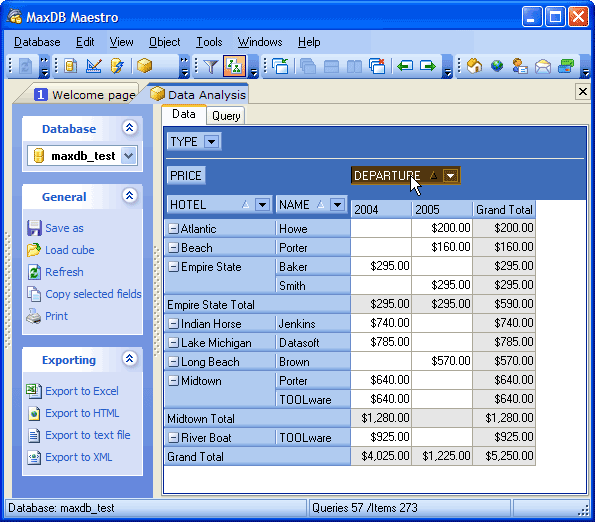The image size is (595, 522).
Task: Switch to the Query tab
Action: [x=226, y=116]
